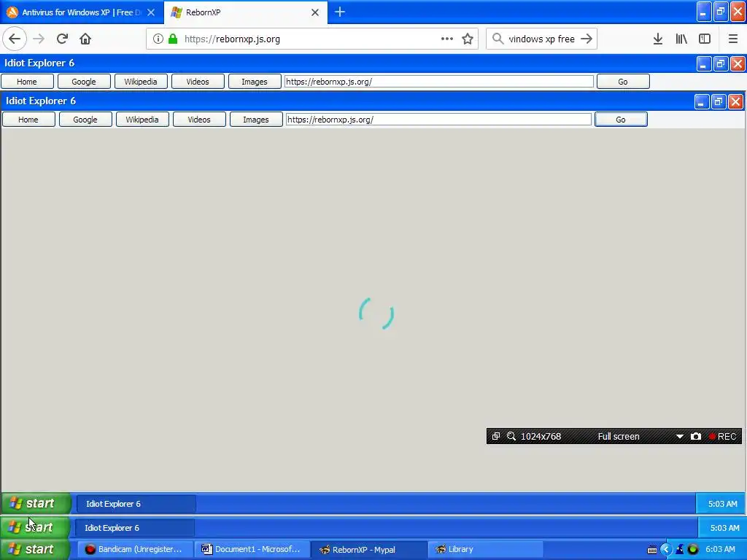Click the Bandicam magnifier icon
The height and width of the screenshot is (560, 747).
(511, 436)
